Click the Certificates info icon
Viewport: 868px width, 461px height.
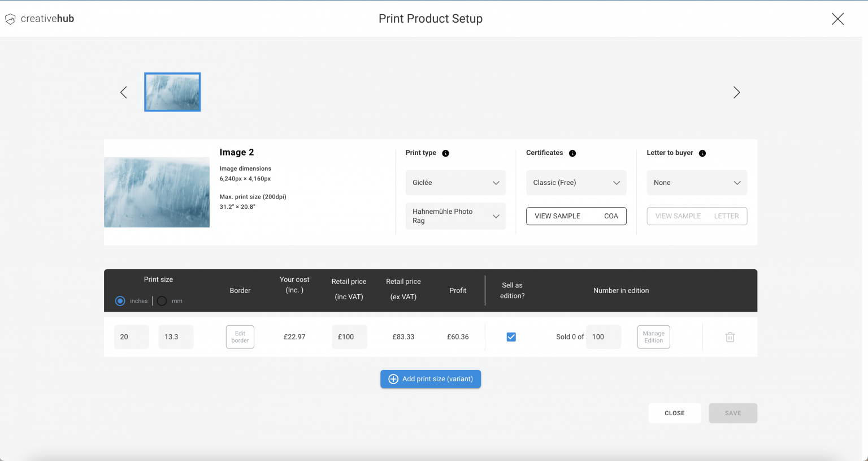(x=572, y=153)
